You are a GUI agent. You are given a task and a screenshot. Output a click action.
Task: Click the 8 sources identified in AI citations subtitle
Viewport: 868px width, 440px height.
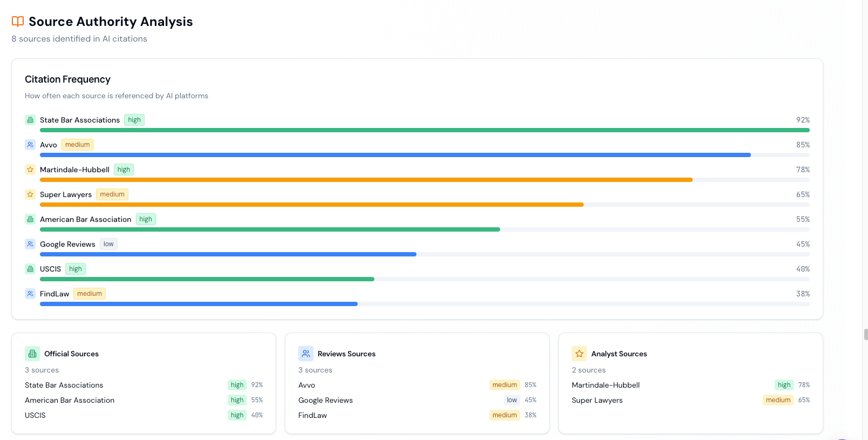[79, 39]
